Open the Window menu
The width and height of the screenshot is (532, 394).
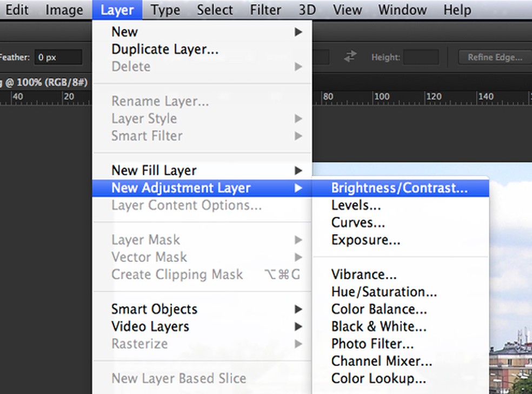tap(402, 9)
